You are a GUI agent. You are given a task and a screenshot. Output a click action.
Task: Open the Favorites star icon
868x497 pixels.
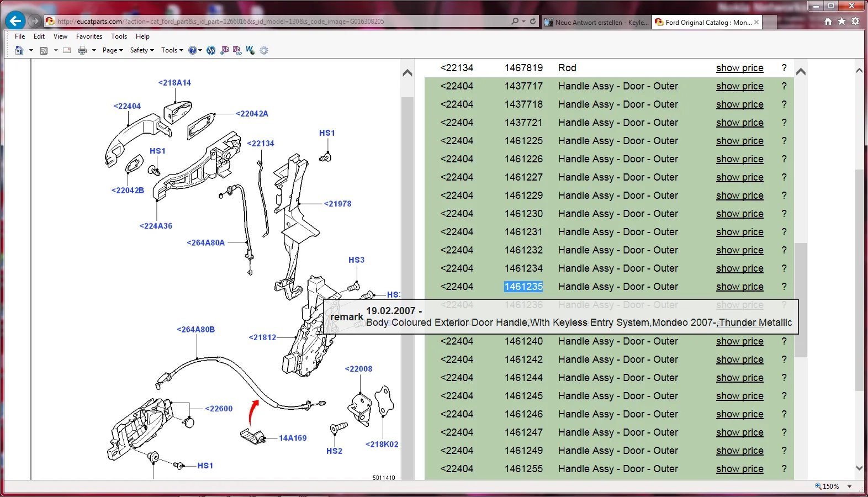click(x=841, y=22)
